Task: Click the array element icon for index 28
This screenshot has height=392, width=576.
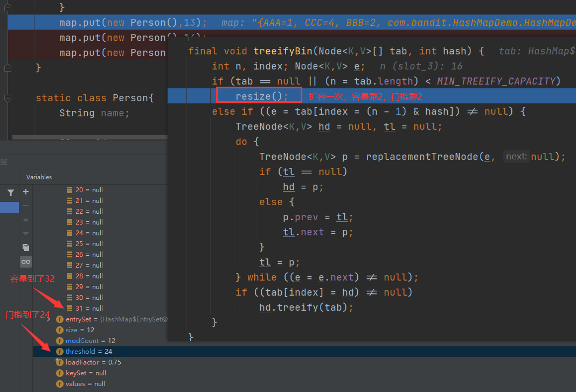Action: [70, 276]
